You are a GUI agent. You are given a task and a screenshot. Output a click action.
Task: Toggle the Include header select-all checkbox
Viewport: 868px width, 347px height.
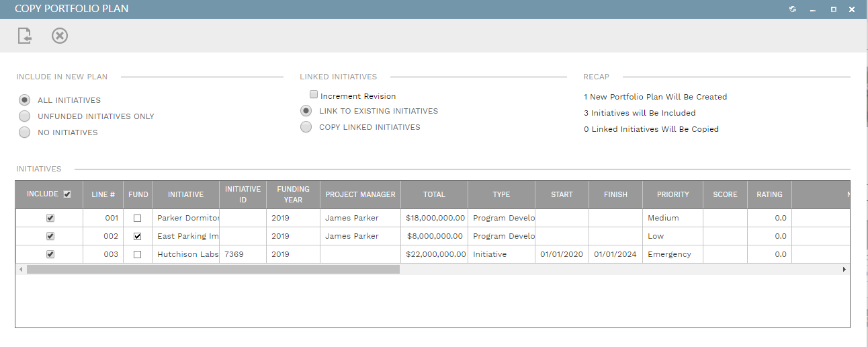[67, 194]
